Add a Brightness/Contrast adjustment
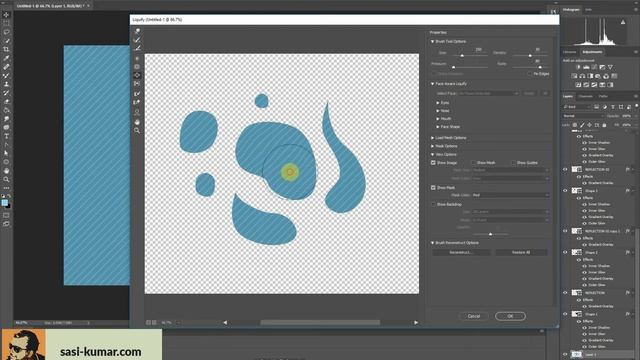 [x=578, y=67]
